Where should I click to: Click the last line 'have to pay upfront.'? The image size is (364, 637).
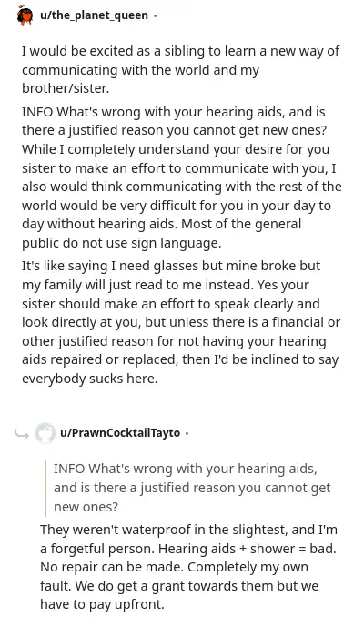[102, 604]
